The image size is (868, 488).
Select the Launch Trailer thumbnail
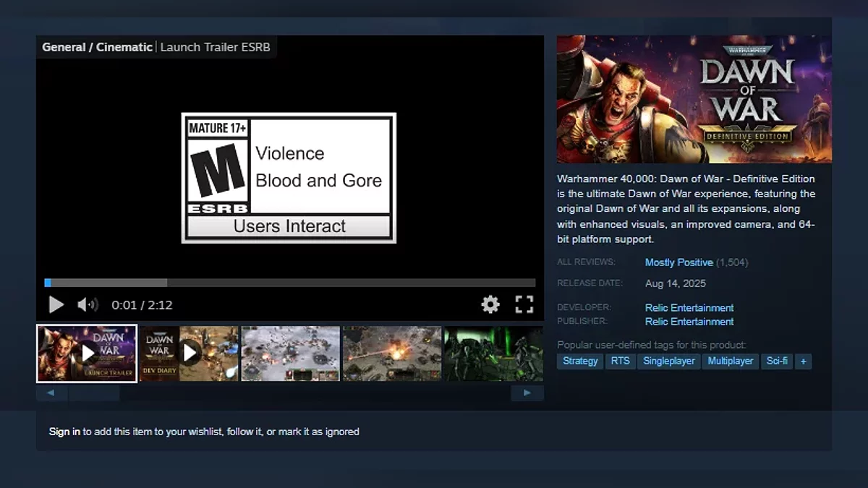87,354
